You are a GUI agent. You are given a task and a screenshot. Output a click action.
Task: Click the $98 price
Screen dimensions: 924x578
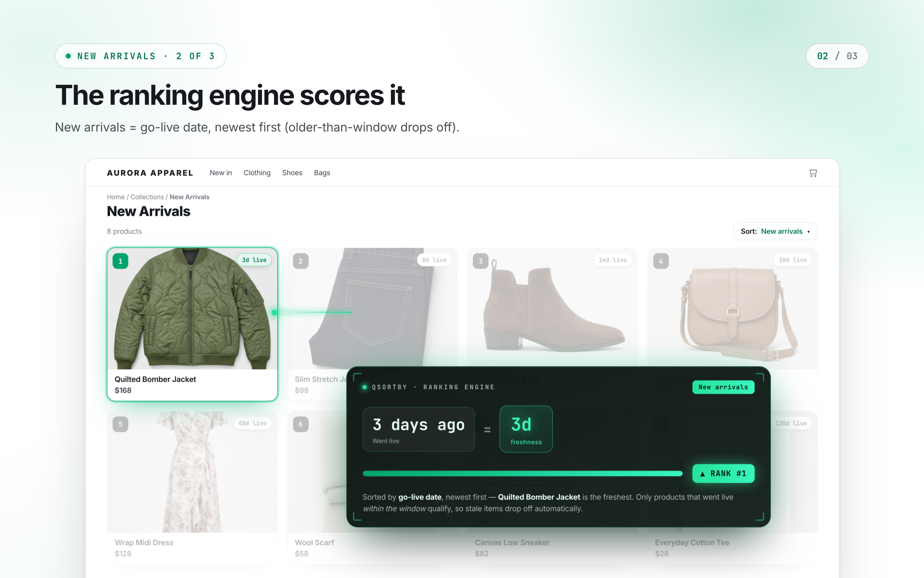(x=302, y=390)
